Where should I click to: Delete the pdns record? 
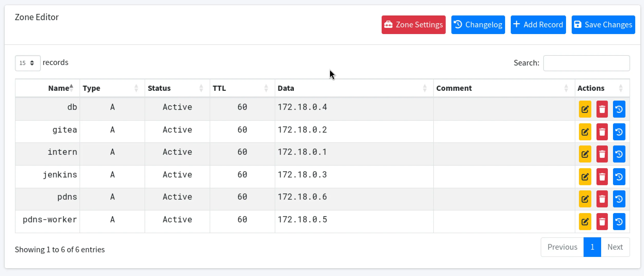[x=602, y=199]
